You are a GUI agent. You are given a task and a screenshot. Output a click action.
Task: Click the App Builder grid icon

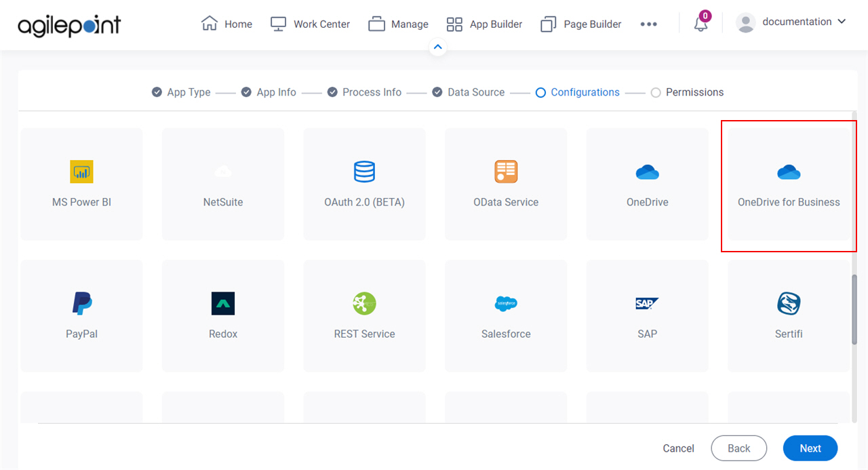click(x=454, y=24)
